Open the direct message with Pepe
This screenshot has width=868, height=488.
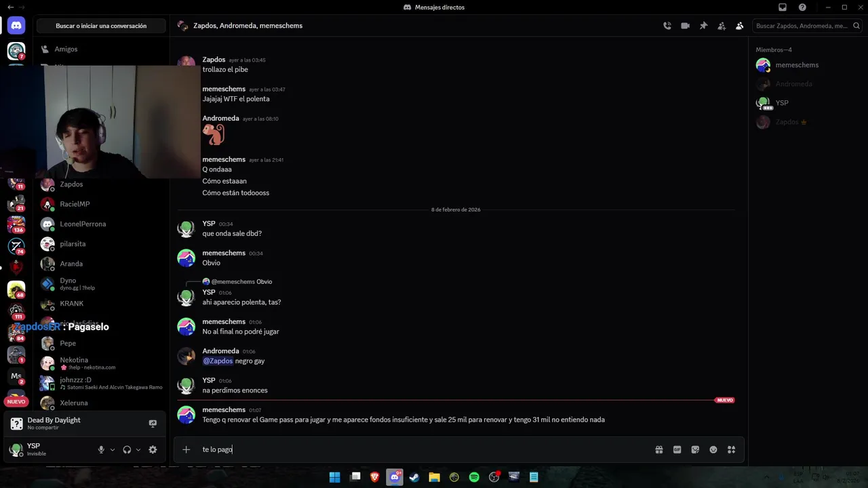coord(102,343)
